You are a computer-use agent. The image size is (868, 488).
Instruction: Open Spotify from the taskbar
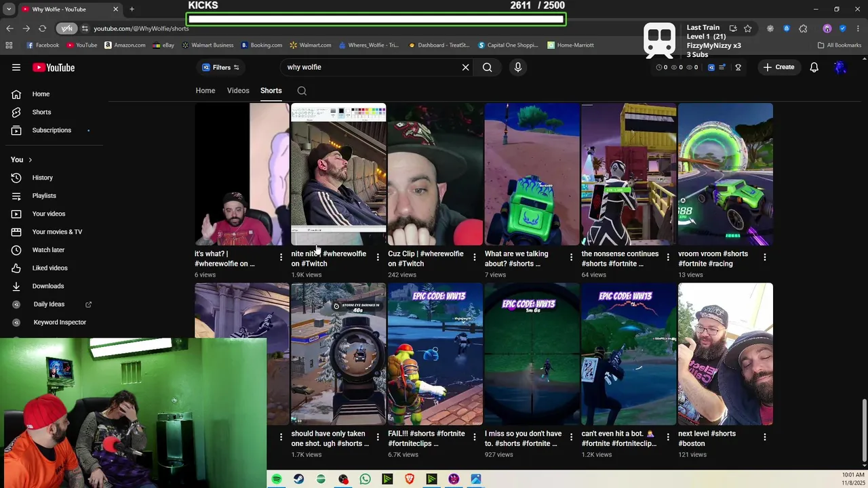277,479
